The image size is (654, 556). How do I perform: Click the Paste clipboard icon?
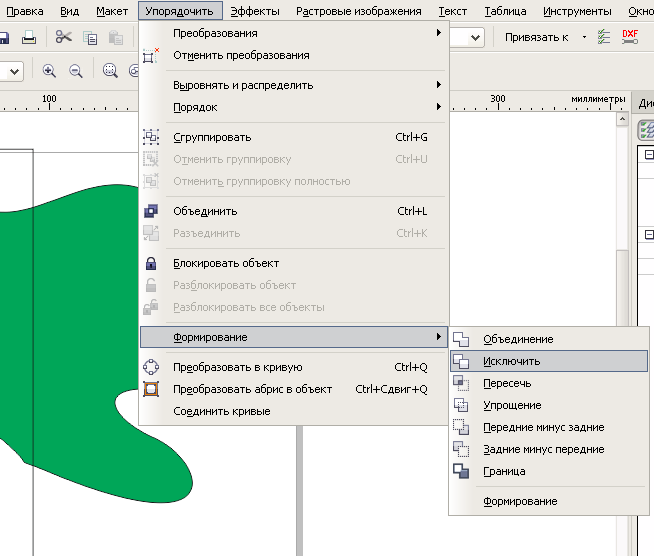(116, 38)
